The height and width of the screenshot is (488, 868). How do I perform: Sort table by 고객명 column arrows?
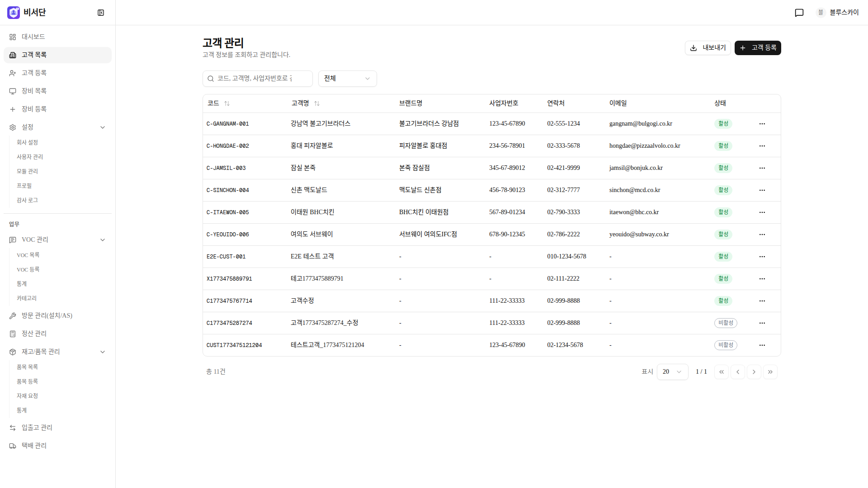point(317,103)
